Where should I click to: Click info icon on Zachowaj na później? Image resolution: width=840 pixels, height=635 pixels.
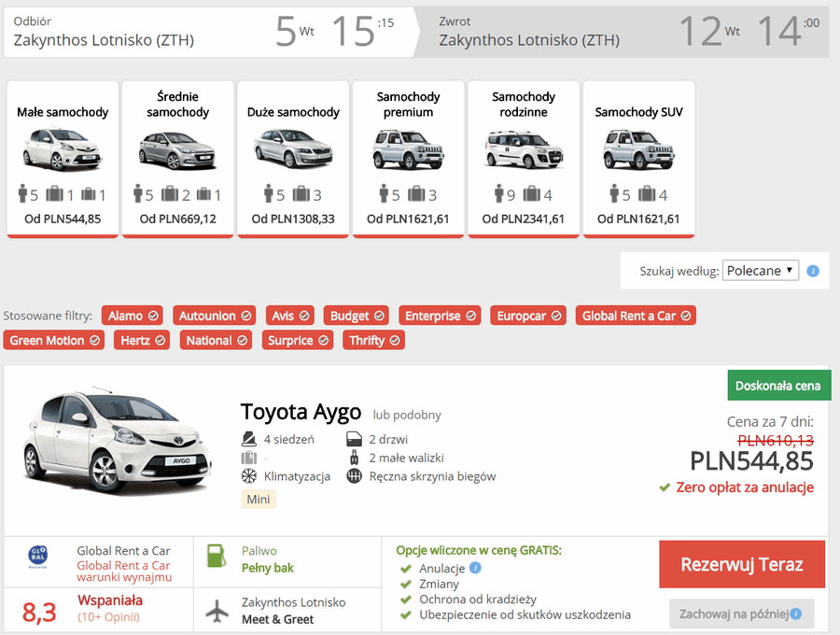(x=796, y=614)
